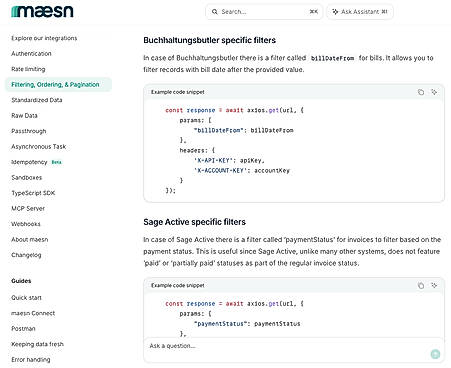Click the Ask Assistant sparkle icon
This screenshot has height=368, width=451.
tap(335, 12)
